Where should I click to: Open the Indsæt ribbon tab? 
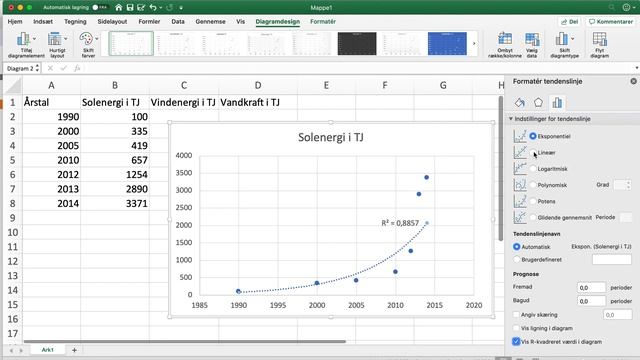click(x=43, y=22)
